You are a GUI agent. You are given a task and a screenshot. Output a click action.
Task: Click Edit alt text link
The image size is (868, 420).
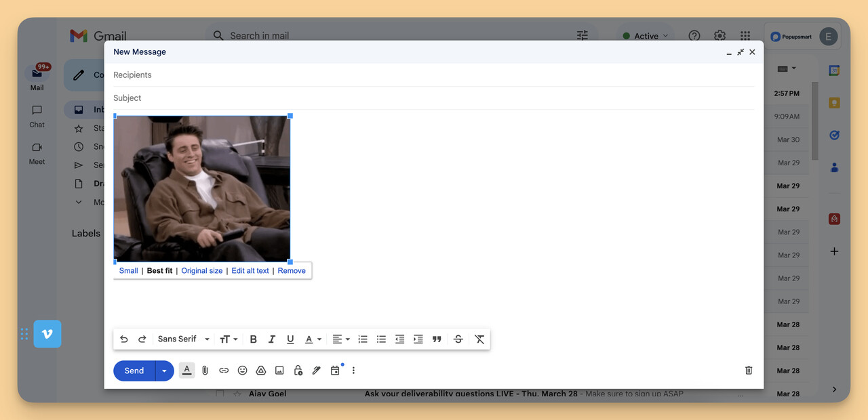[x=250, y=271]
